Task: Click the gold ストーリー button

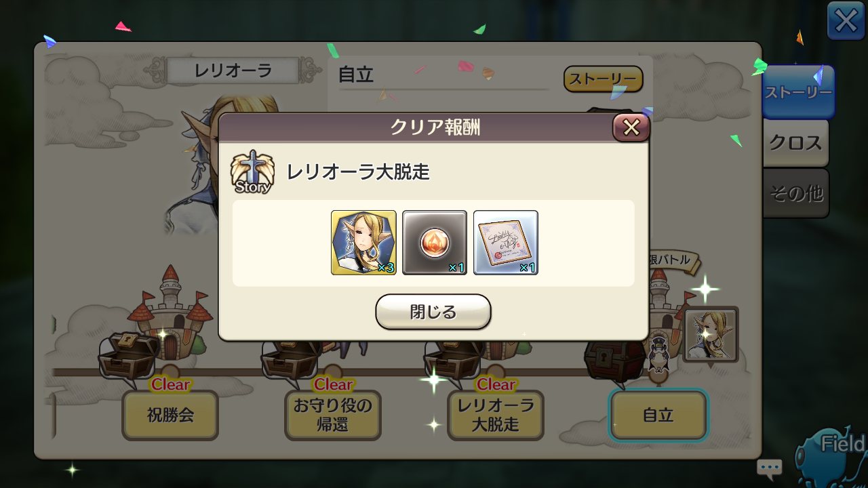Action: pos(603,79)
